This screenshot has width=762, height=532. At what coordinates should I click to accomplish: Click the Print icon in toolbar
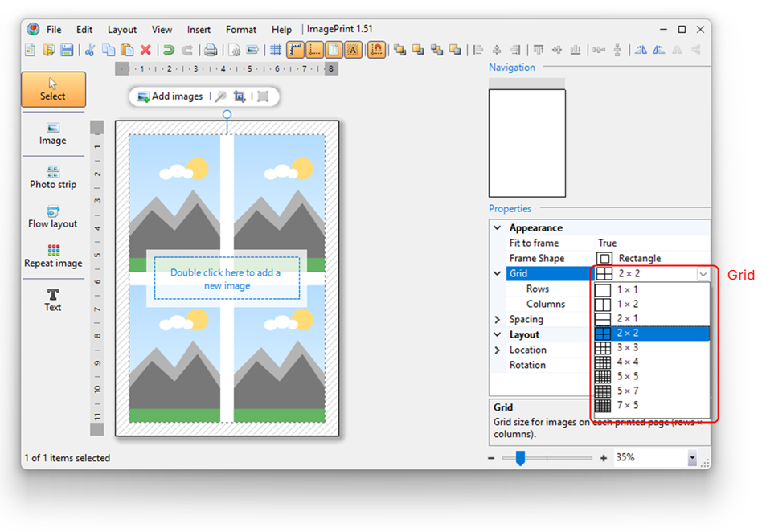coord(211,50)
